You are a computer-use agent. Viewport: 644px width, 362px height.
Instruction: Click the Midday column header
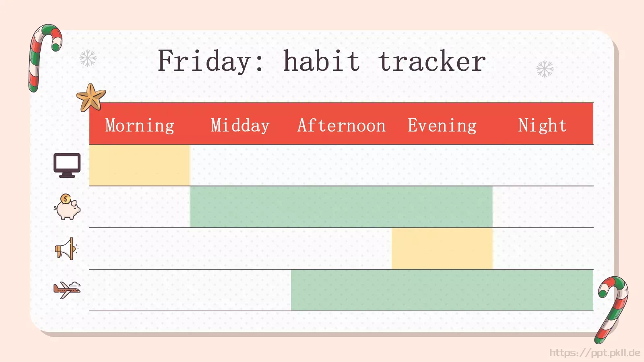pyautogui.click(x=240, y=125)
